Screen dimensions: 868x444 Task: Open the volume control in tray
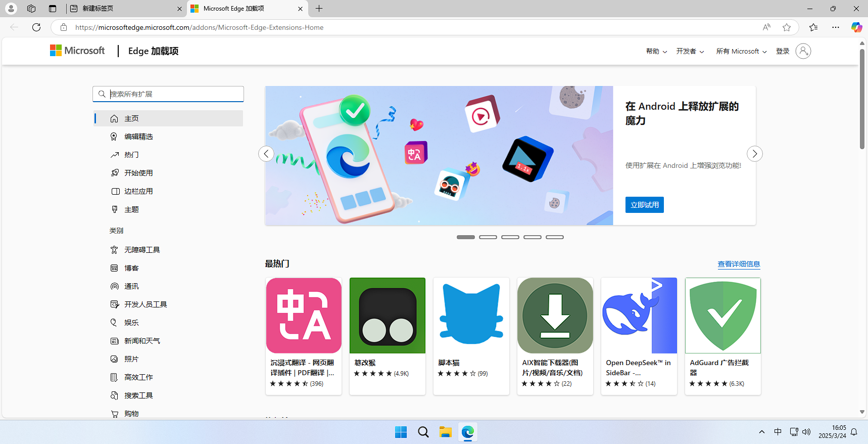click(x=806, y=432)
